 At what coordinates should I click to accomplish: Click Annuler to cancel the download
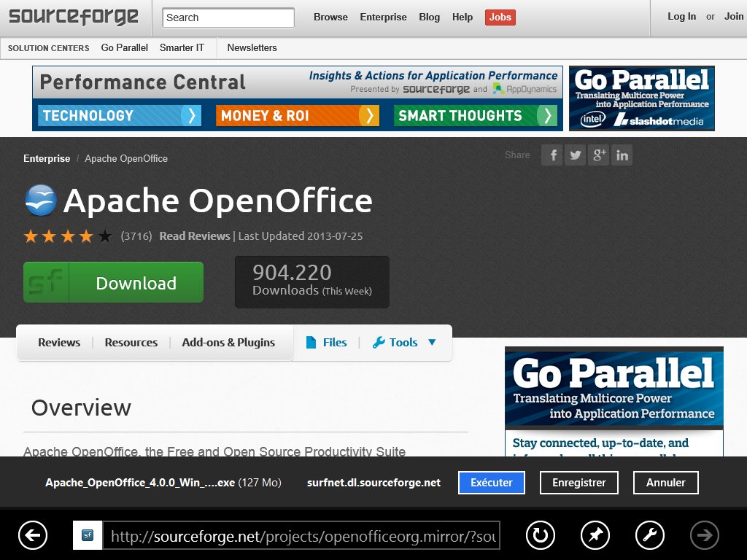[665, 483]
